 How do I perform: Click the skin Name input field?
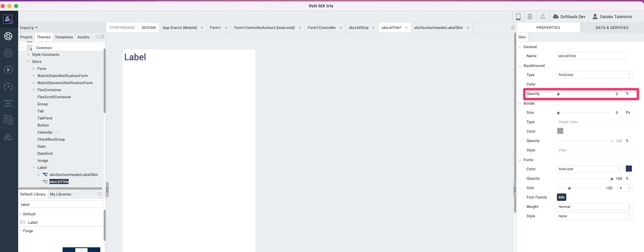(x=592, y=56)
